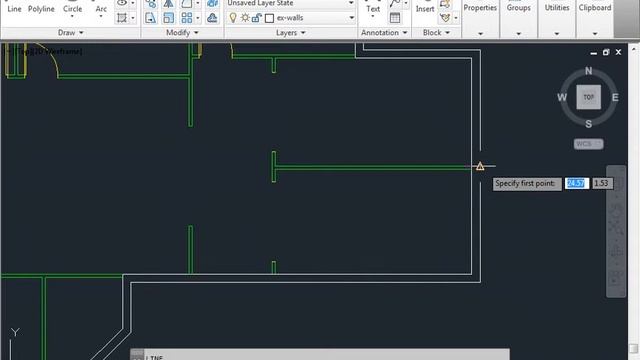
Task: Click the Leader icon in Annotation
Action: pyautogui.click(x=395, y=4)
